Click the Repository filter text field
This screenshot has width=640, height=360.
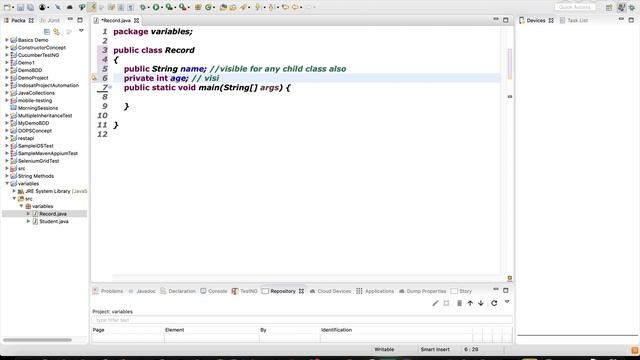[302, 320]
